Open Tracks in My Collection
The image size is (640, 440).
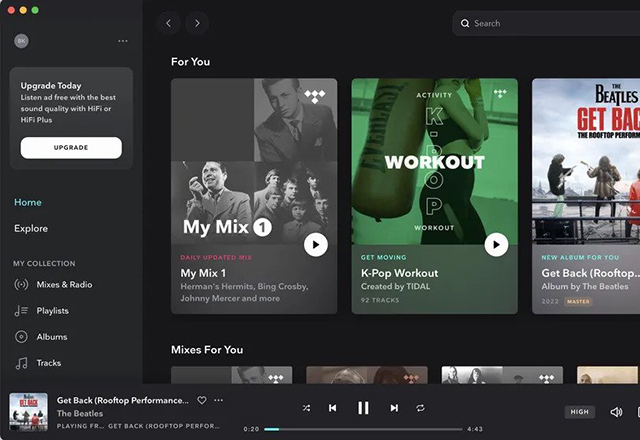(49, 363)
